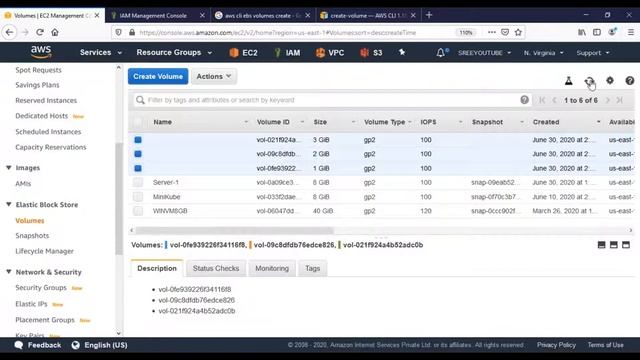Open the Resource Groups dropdown
The image size is (640, 360).
174,53
